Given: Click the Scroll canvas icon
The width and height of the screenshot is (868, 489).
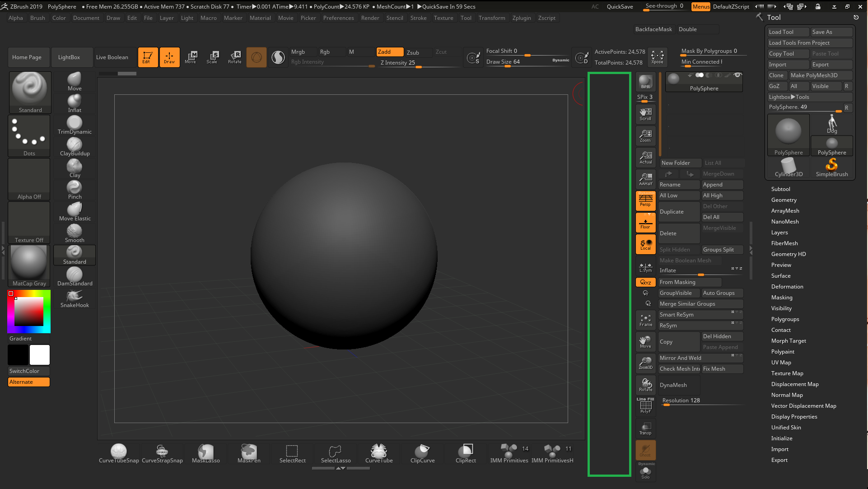Looking at the screenshot, I should coord(645,114).
